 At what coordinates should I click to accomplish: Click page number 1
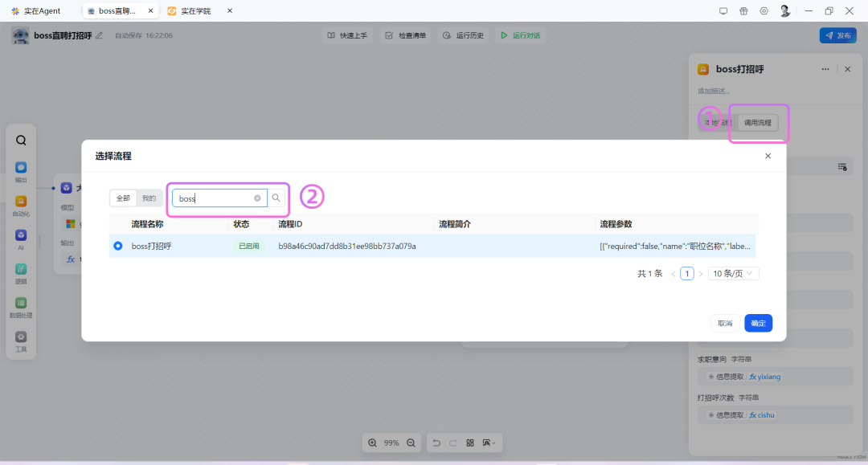click(x=687, y=274)
